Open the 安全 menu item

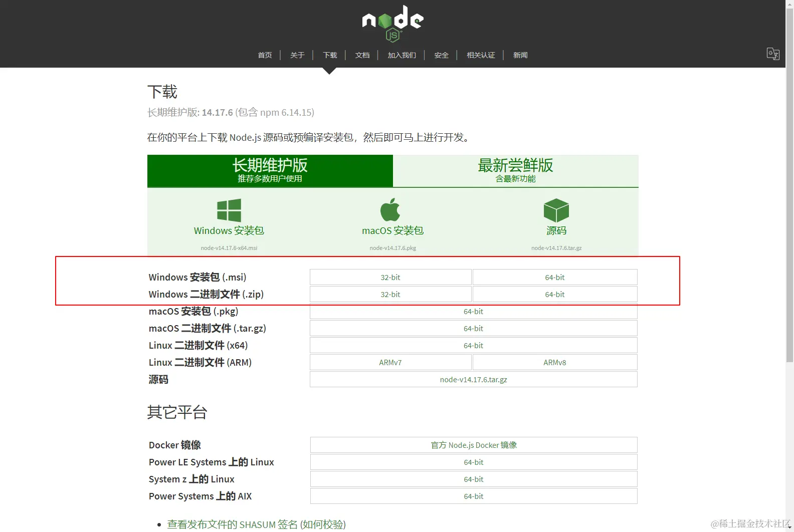pyautogui.click(x=441, y=55)
